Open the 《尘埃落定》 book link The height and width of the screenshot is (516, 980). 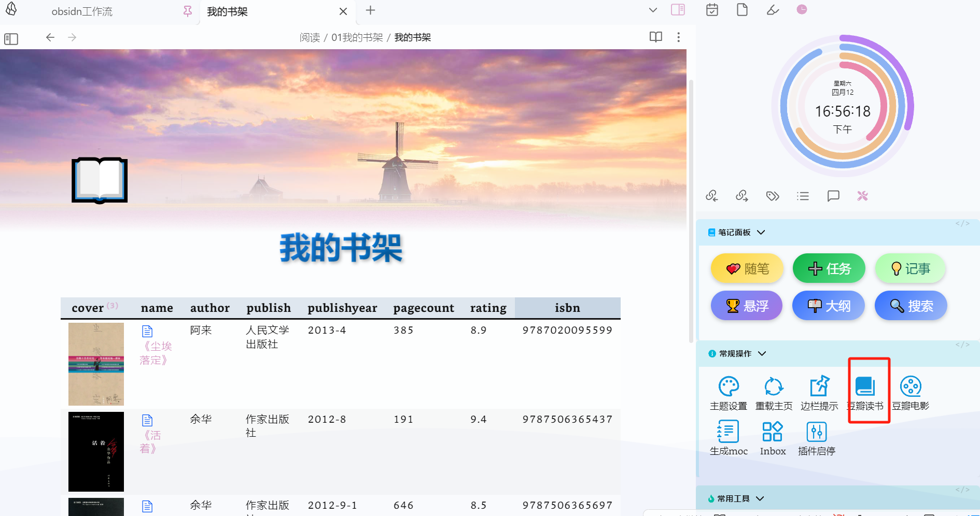tap(155, 353)
